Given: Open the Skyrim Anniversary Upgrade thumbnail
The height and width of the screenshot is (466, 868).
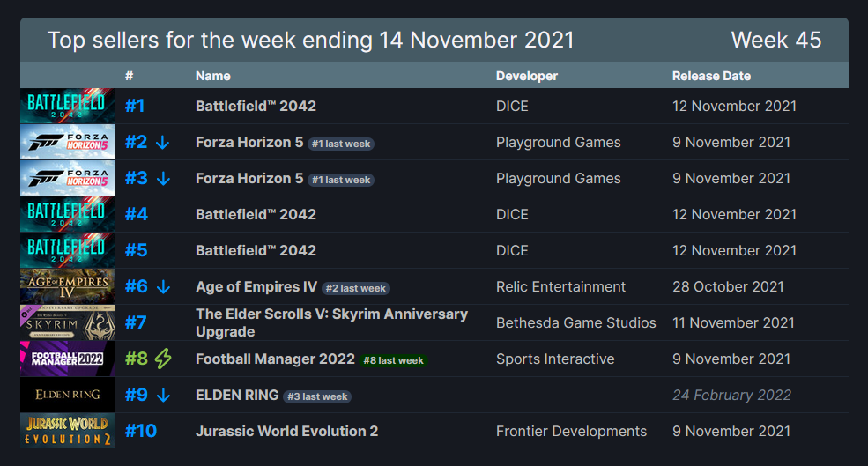Looking at the screenshot, I should pyautogui.click(x=68, y=322).
